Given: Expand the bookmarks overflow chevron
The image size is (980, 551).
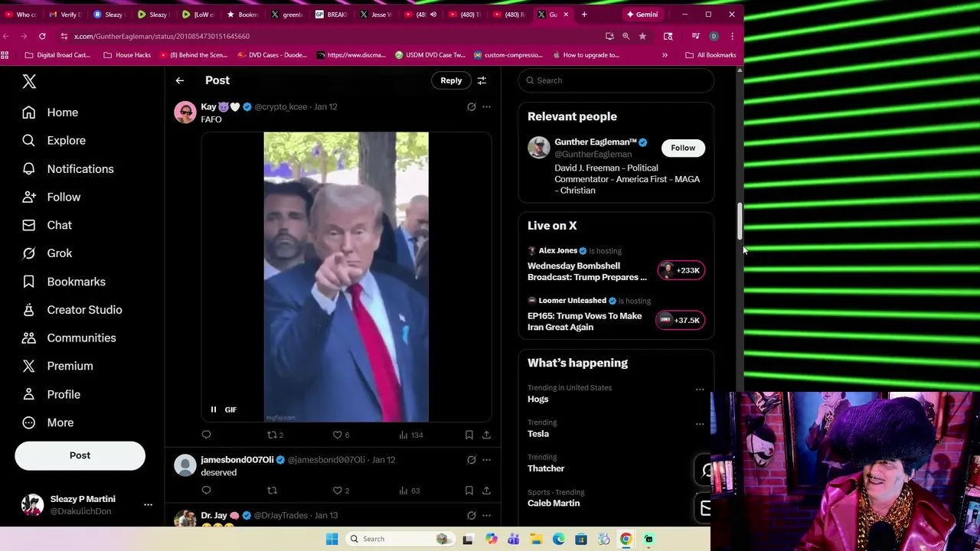Looking at the screenshot, I should click(x=665, y=55).
